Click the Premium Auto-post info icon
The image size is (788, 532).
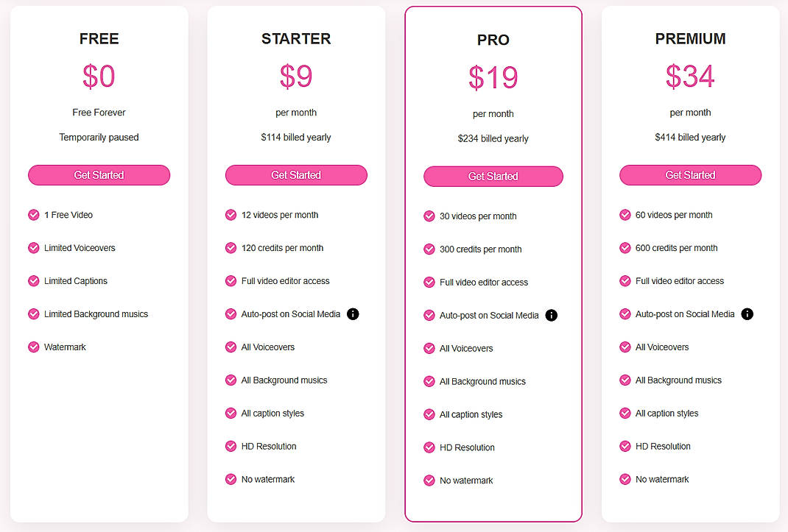747,313
